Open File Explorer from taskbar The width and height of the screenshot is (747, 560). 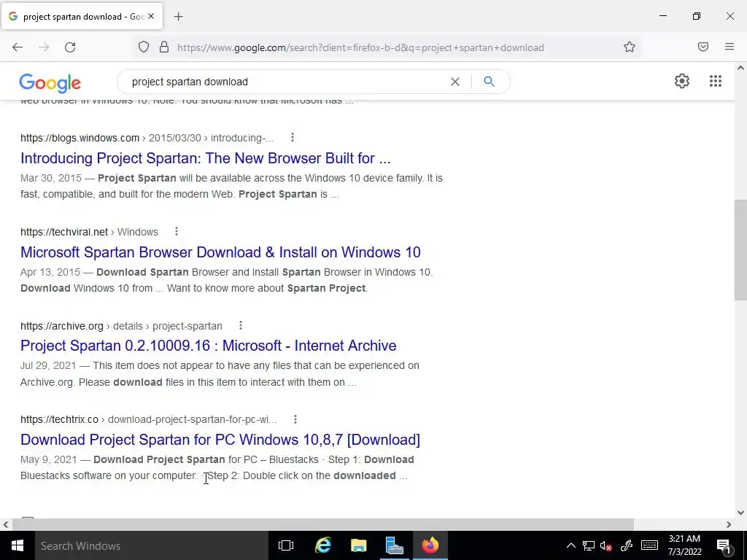(x=359, y=545)
